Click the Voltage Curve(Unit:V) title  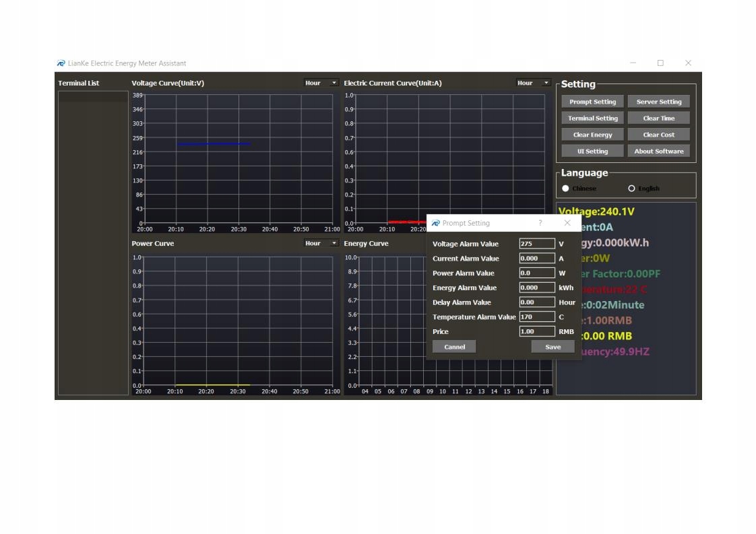(168, 83)
